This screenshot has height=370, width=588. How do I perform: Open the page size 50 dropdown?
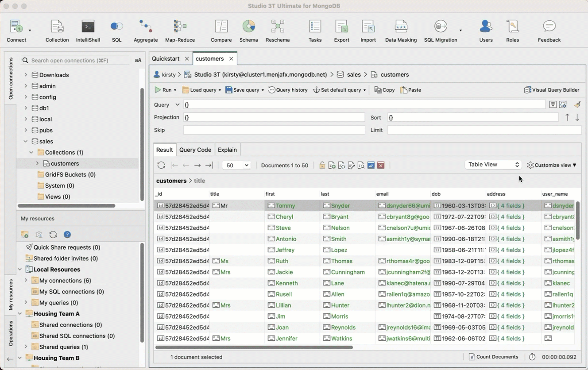pyautogui.click(x=236, y=165)
